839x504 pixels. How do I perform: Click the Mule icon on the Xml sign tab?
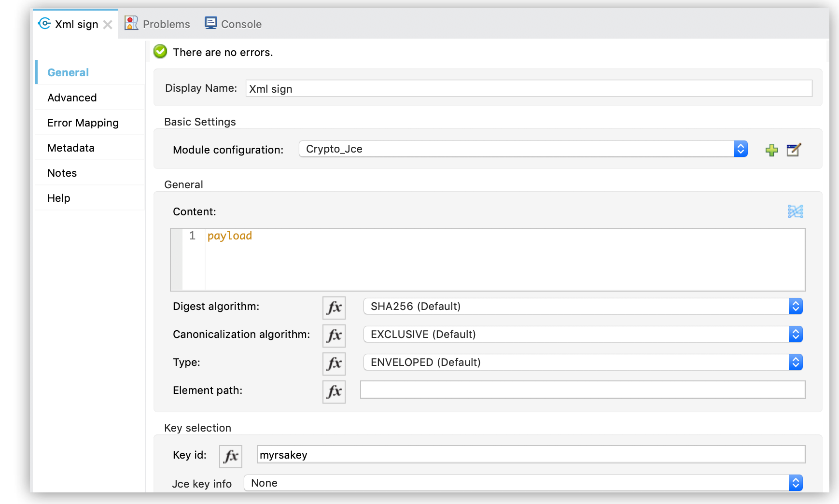43,24
